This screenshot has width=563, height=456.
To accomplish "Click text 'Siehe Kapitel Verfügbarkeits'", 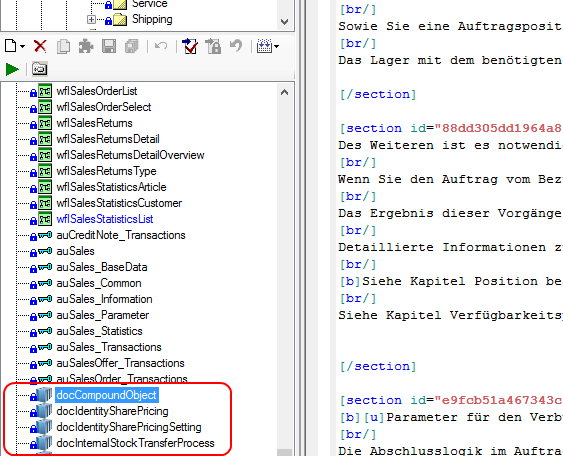I will pyautogui.click(x=450, y=315).
